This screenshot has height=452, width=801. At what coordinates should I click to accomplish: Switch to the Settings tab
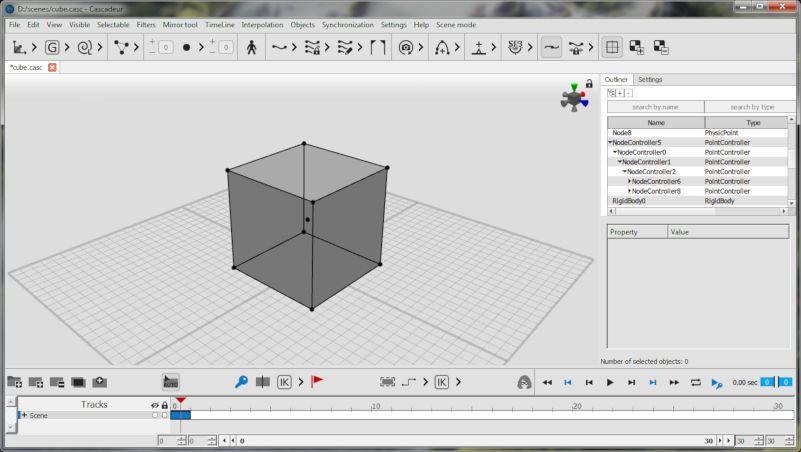click(x=650, y=79)
